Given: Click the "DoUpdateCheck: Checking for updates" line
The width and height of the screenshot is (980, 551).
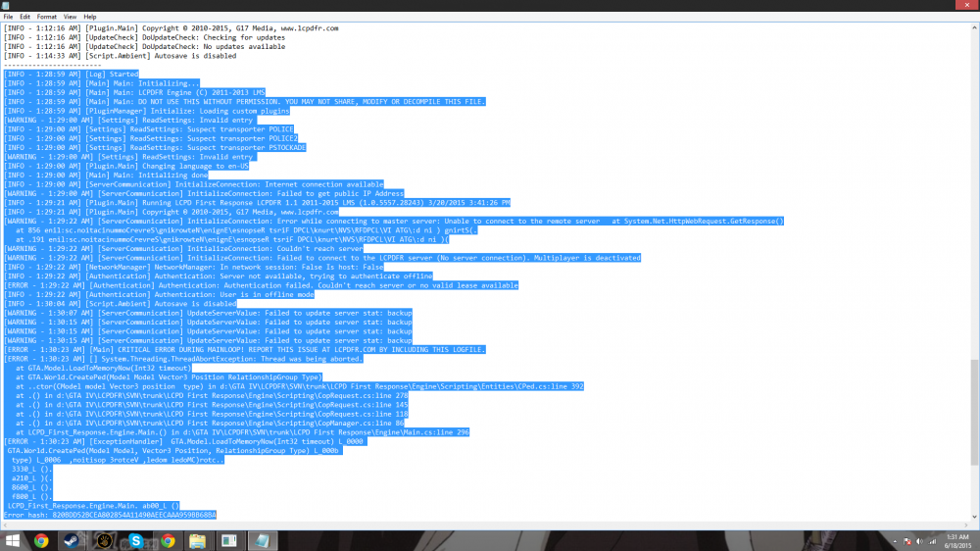Looking at the screenshot, I should point(144,37).
